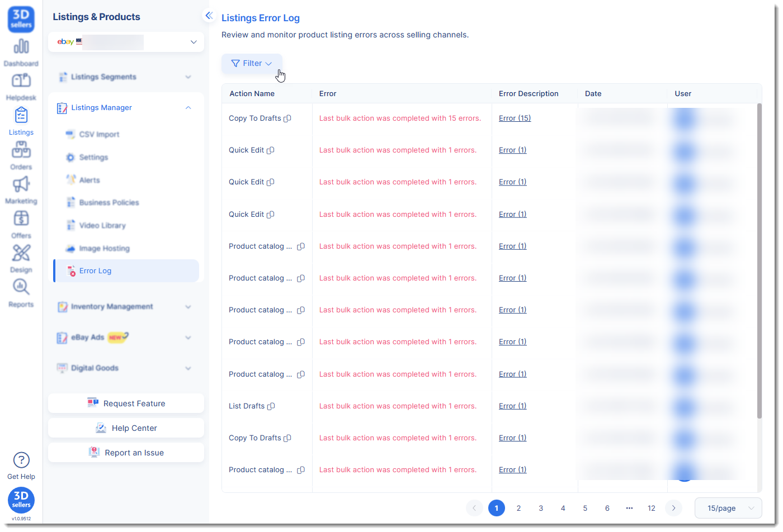783x532 pixels.
Task: Open Alerts under Listings Manager
Action: click(x=126, y=180)
